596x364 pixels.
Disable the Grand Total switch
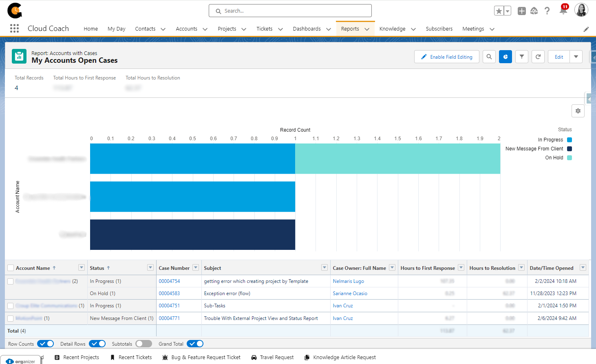195,344
